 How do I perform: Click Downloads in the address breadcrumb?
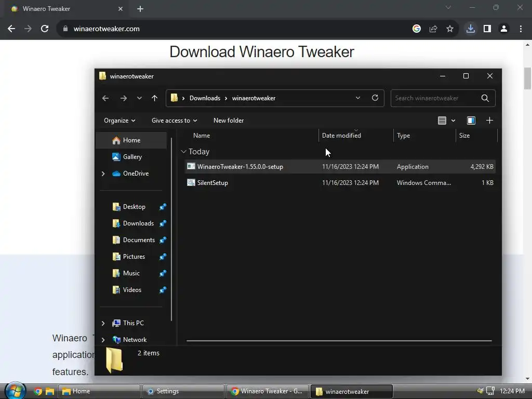(205, 98)
